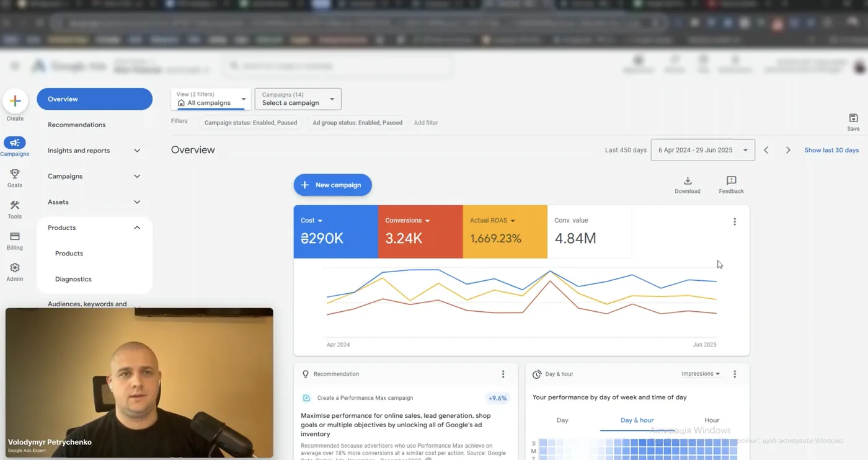Click Ad group status filter chip
Viewport: 868px width, 460px height.
(357, 123)
